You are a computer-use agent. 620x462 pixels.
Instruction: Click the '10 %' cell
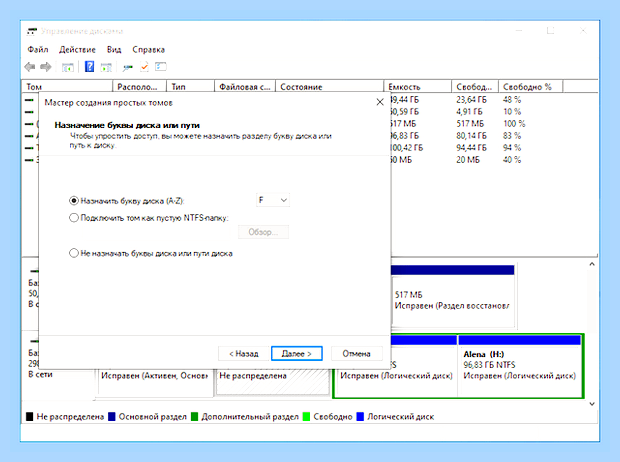coord(512,112)
